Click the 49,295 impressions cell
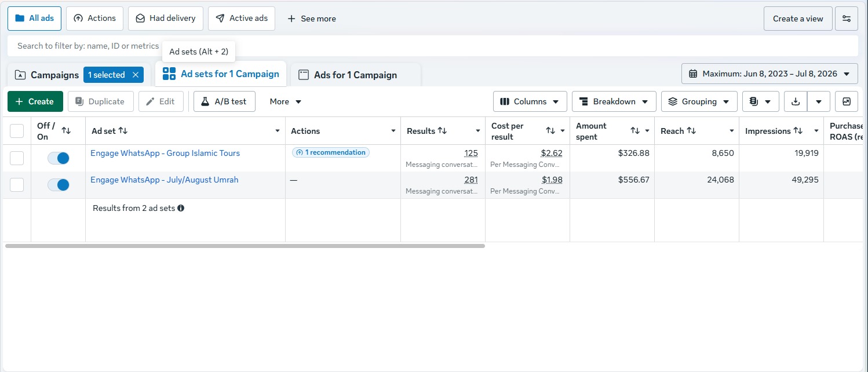 (x=805, y=180)
